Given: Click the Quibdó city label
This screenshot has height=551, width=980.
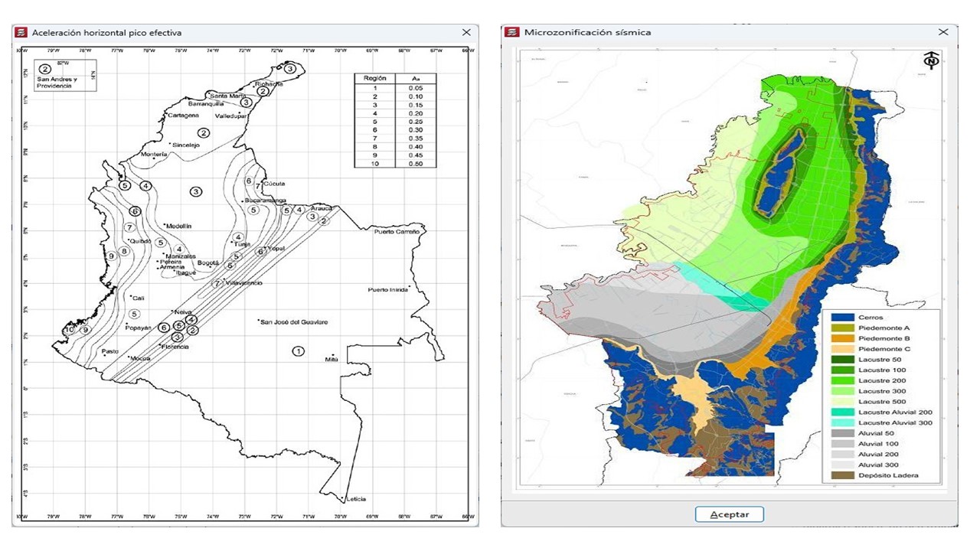Looking at the screenshot, I should (141, 241).
